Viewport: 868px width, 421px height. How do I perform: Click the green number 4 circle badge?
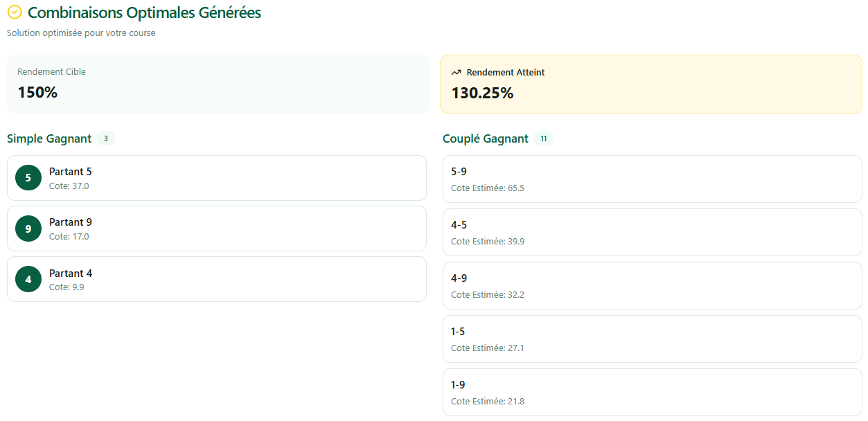point(28,279)
